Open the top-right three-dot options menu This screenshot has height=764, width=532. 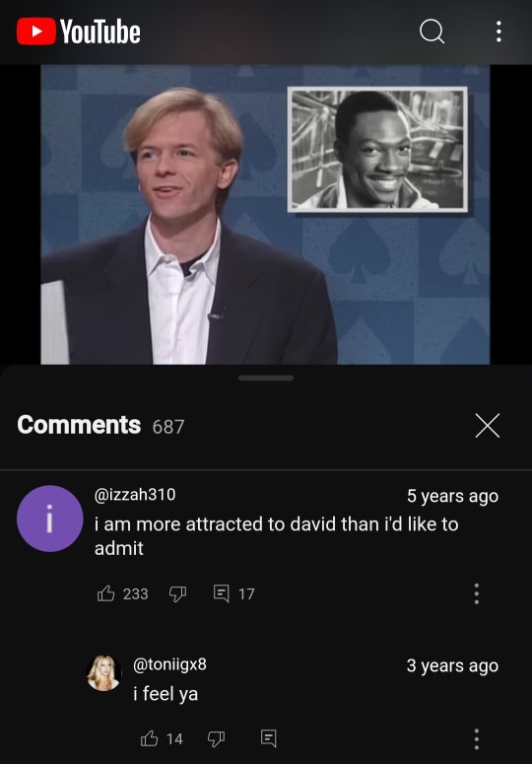499,32
